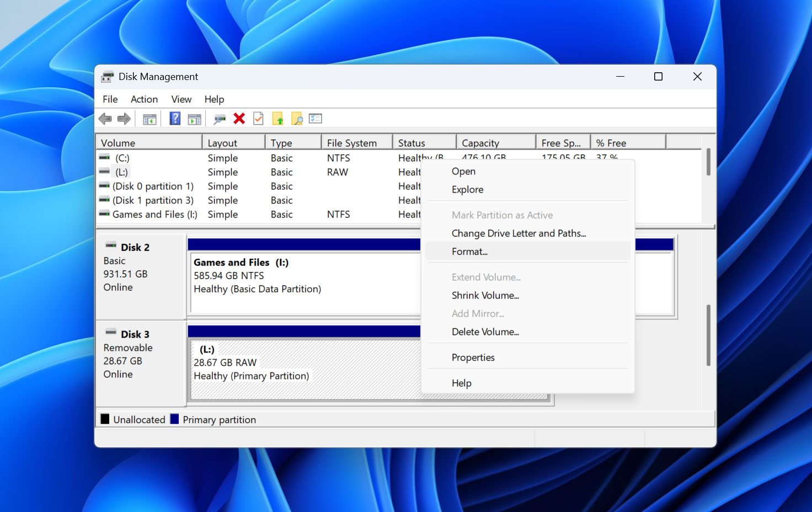The image size is (812, 512).
Task: Close the Disk Management window
Action: coord(697,77)
